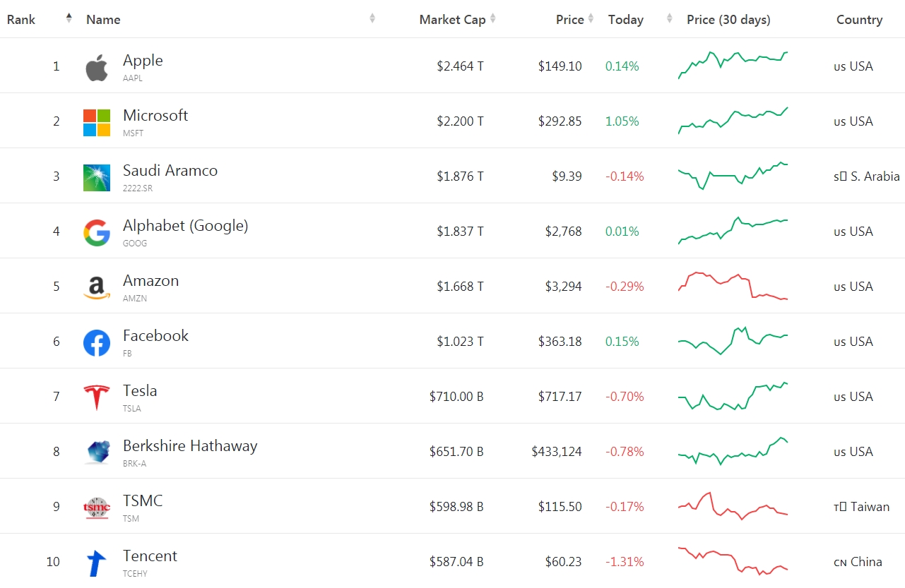This screenshot has width=905, height=588.
Task: Click the 2222.SR ticker symbol
Action: click(138, 188)
